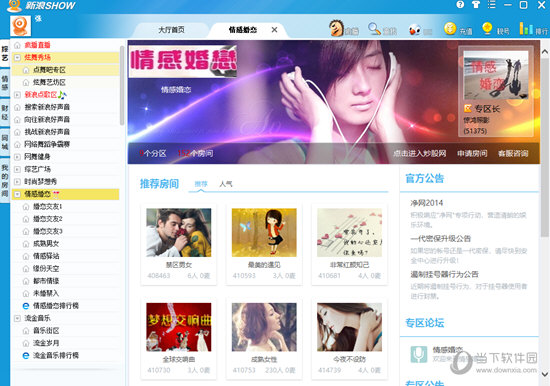Select 向往新浪好声音 in the tree
This screenshot has height=386, width=550.
pyautogui.click(x=47, y=120)
